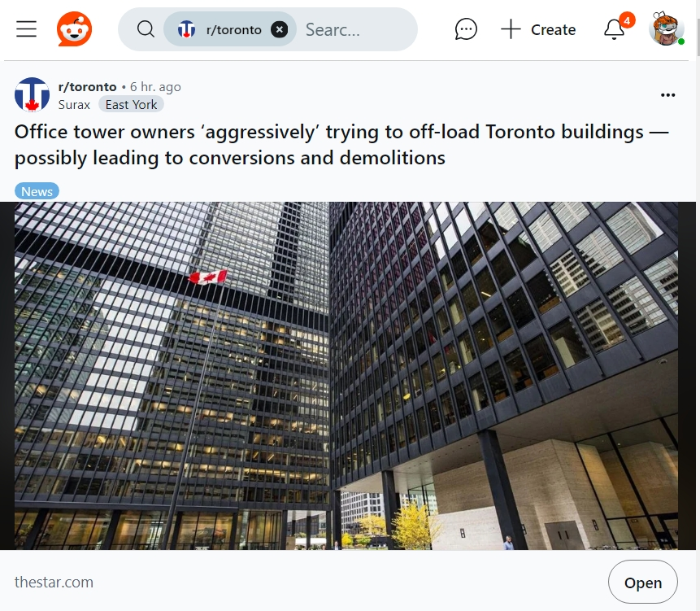Click the magnifying glass search icon
Image resolution: width=700 pixels, height=611 pixels.
(146, 29)
